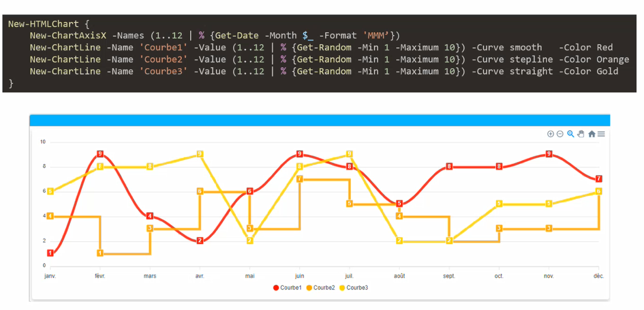This screenshot has height=310, width=644.
Task: Click the word 'Gold' in code
Action: 607,71
